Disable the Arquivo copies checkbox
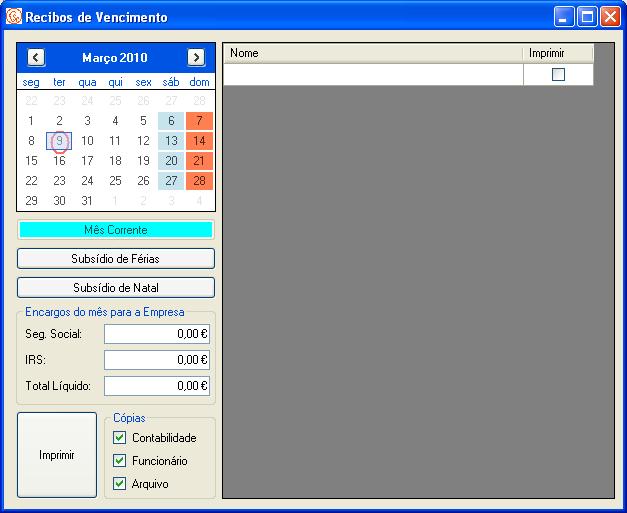Viewport: 627px width, 513px height. tap(120, 484)
